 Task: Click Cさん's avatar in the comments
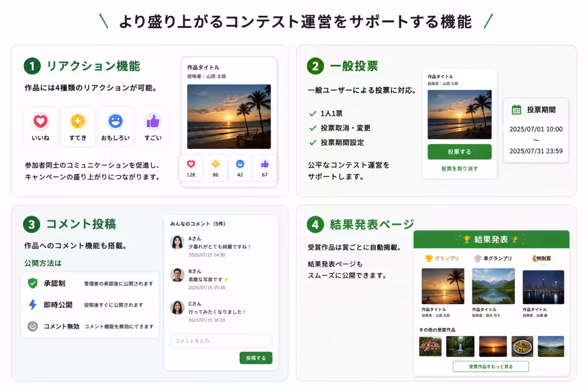coord(177,307)
